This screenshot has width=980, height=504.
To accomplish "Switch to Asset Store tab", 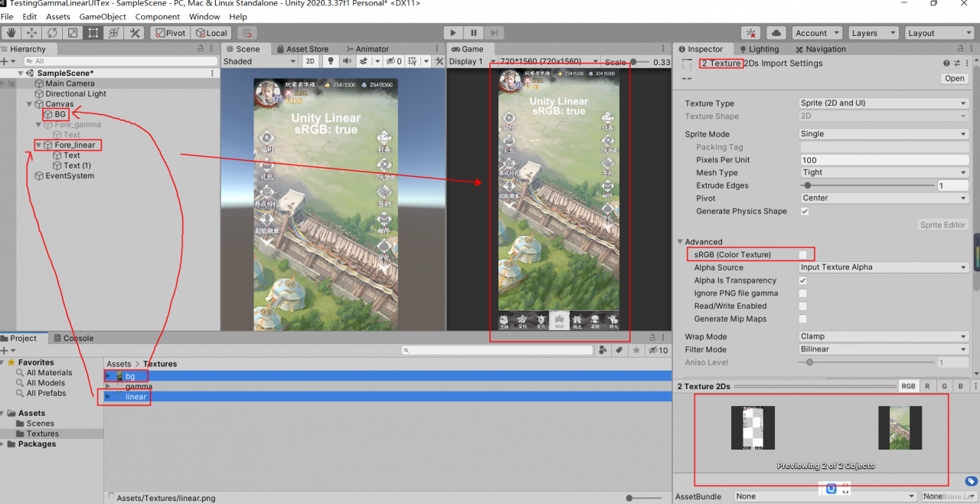I will point(302,49).
